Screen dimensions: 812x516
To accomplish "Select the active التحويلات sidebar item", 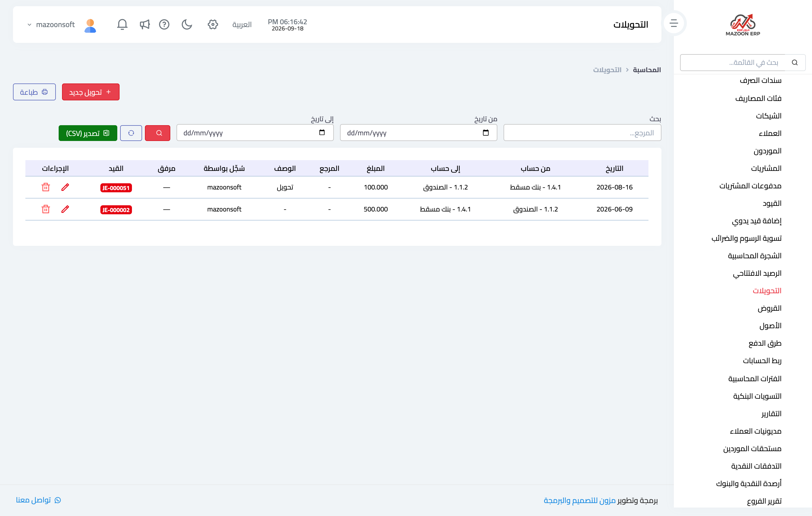I will pos(767,291).
